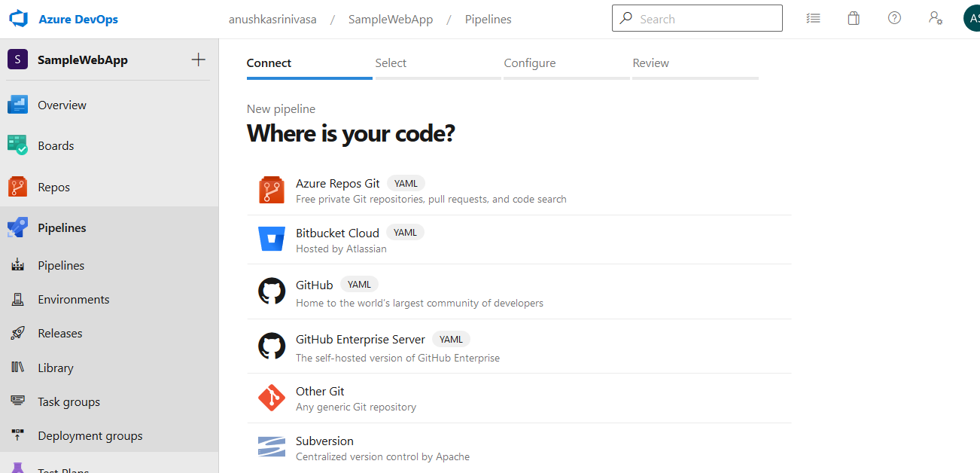Choose Azure Repos Git as code source
The width and height of the screenshot is (980, 473).
(519, 191)
